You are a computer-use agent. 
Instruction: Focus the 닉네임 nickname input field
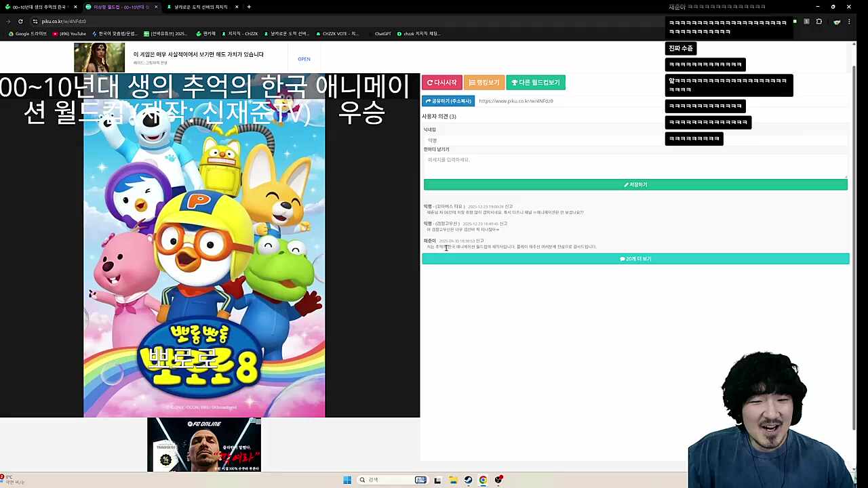point(635,140)
